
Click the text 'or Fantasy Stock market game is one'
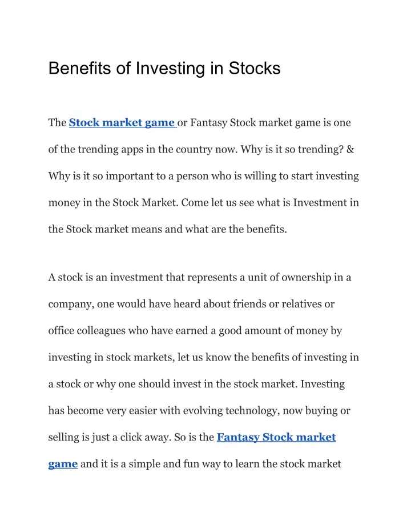264,122
